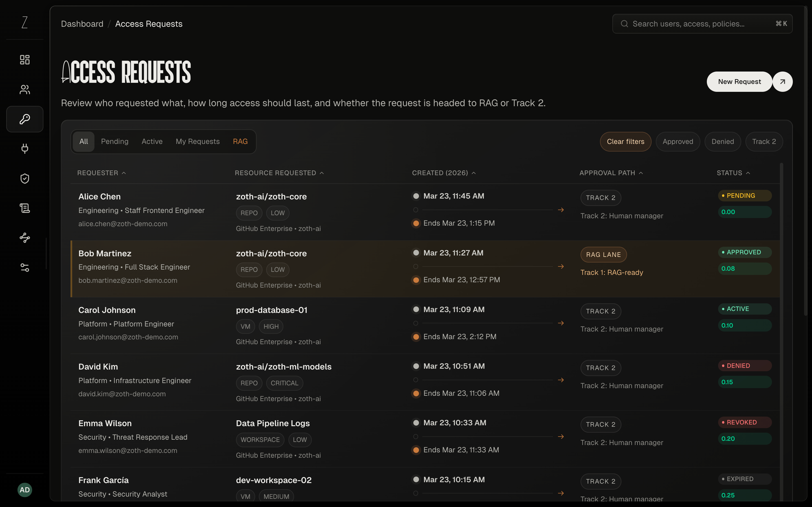Open the audit log scroll icon
Viewport: 812px width, 507px height.
[24, 208]
